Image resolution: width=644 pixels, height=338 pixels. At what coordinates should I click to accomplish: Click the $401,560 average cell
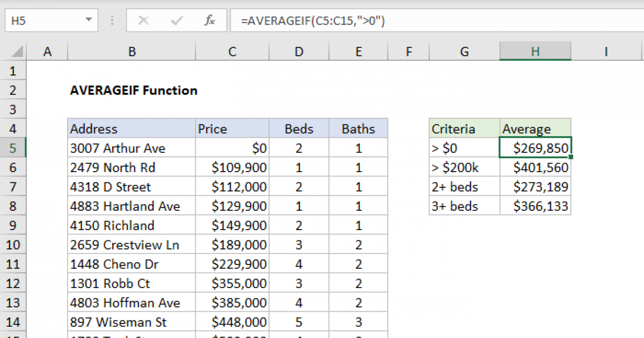coord(536,167)
